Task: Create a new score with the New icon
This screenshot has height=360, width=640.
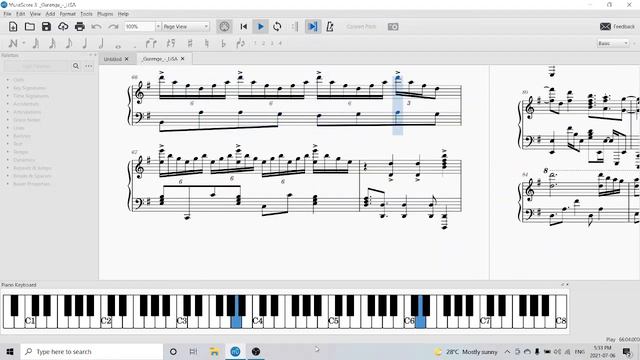Action: click(13, 27)
